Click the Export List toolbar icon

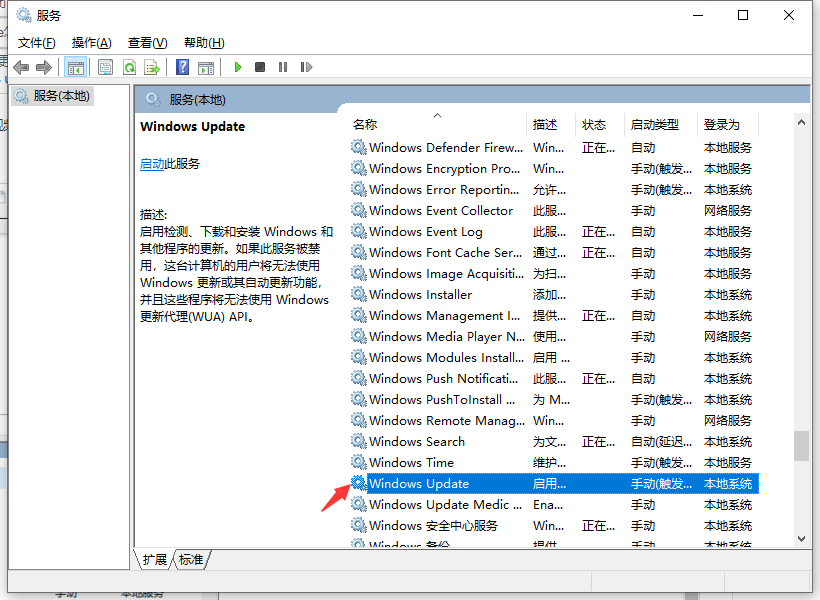click(152, 67)
